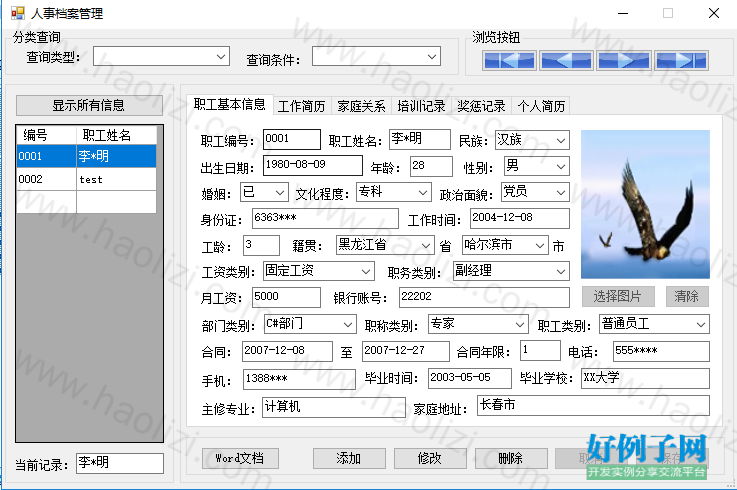
Task: Click the 银行账号 field 22202
Action: (484, 298)
